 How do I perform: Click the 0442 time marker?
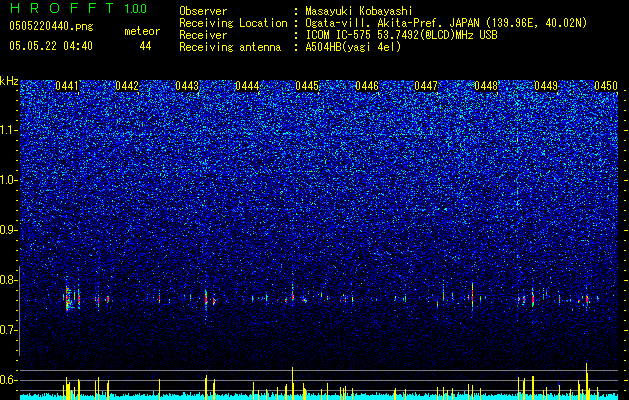[127, 86]
